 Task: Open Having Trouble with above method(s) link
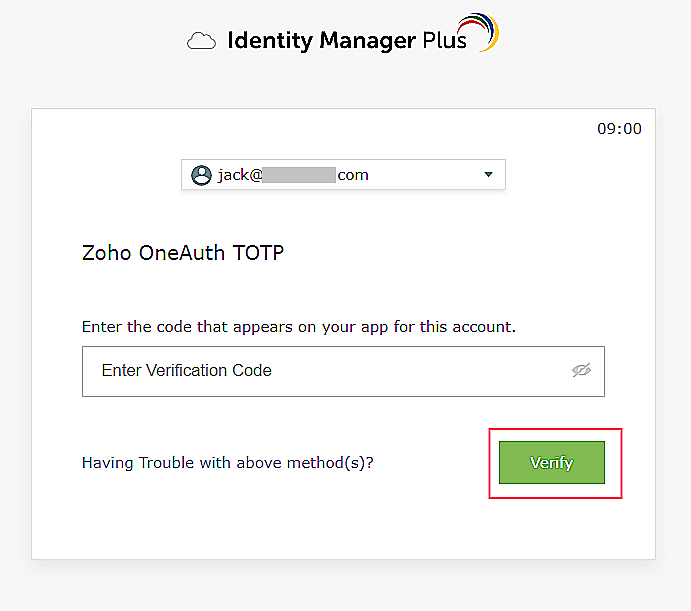pos(234,463)
